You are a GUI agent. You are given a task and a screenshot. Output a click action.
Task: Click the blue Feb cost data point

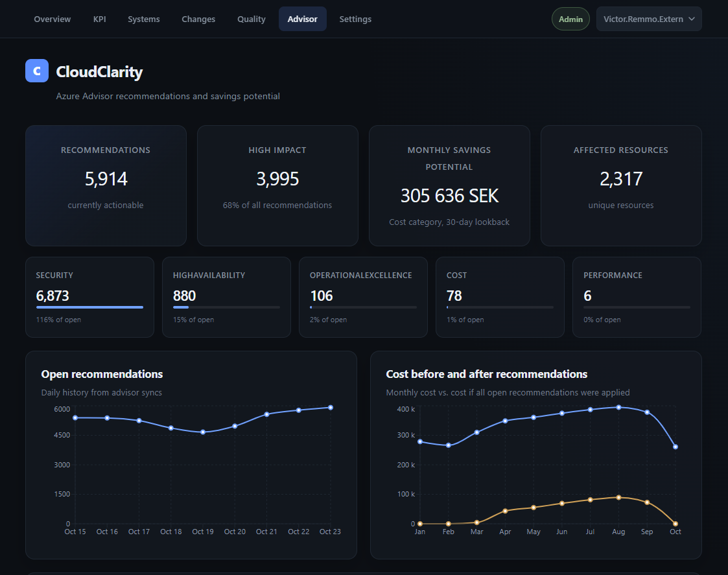click(x=449, y=445)
